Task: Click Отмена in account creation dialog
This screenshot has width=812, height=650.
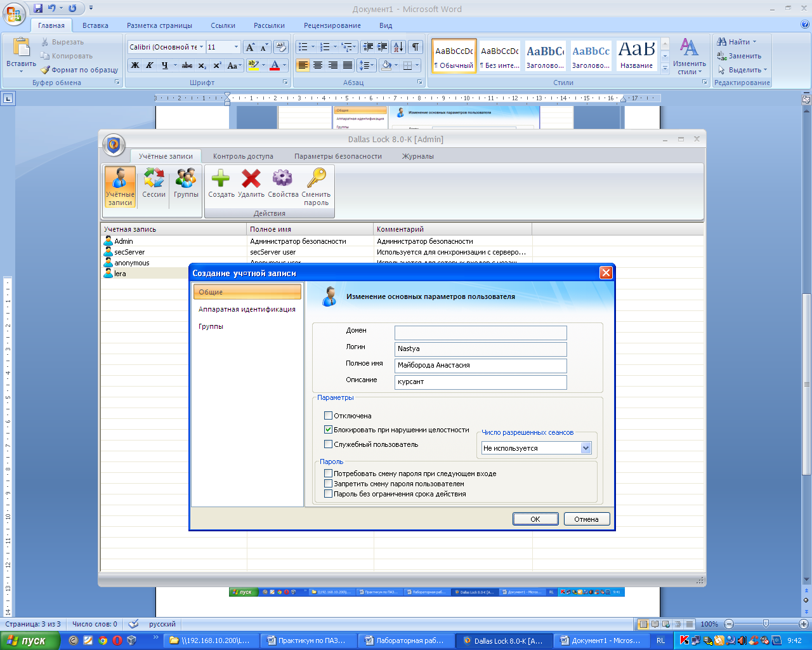Action: pyautogui.click(x=587, y=519)
